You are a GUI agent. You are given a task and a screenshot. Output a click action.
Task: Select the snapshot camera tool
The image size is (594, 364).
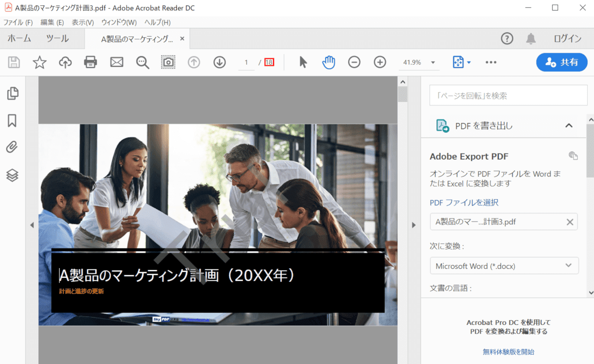tap(169, 62)
